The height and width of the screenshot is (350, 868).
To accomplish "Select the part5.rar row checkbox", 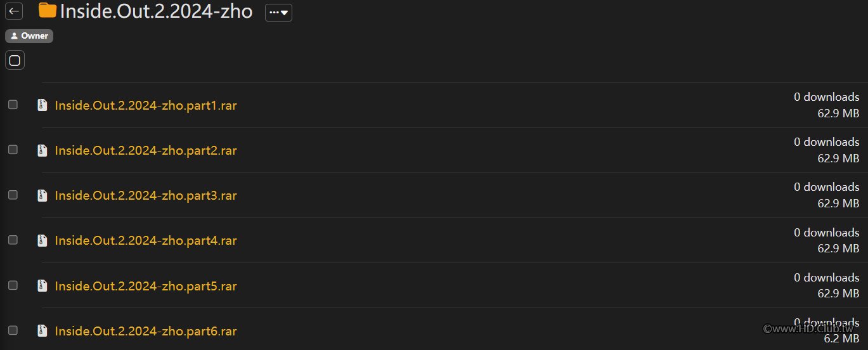I will 13,285.
